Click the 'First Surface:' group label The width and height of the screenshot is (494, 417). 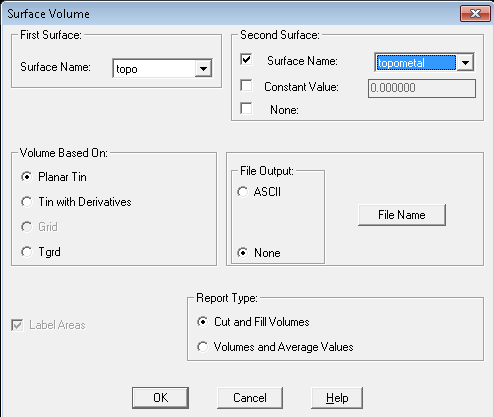coord(51,35)
